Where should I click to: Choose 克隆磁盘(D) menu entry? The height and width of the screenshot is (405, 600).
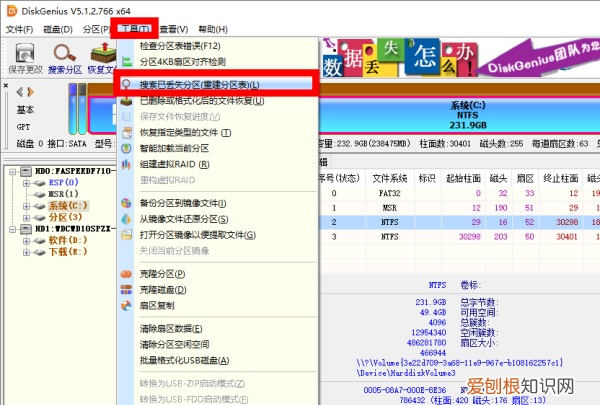(x=218, y=290)
